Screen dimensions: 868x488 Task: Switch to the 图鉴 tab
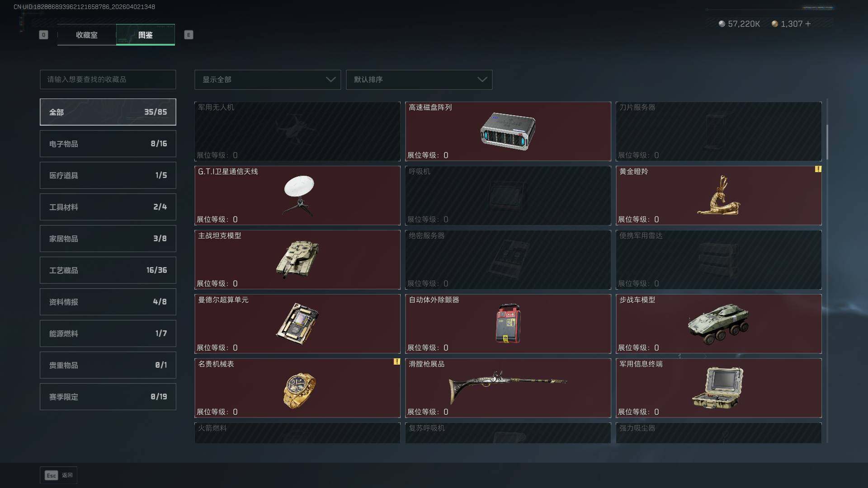pos(146,35)
